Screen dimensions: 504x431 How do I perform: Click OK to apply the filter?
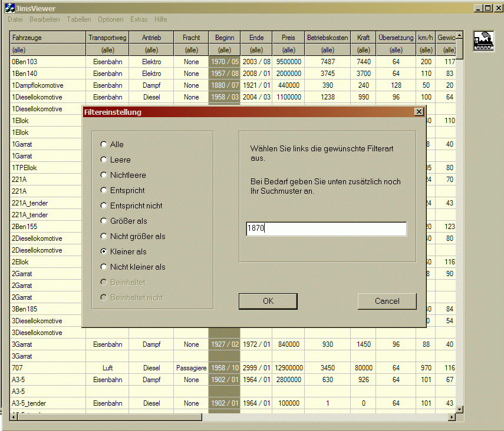point(268,301)
